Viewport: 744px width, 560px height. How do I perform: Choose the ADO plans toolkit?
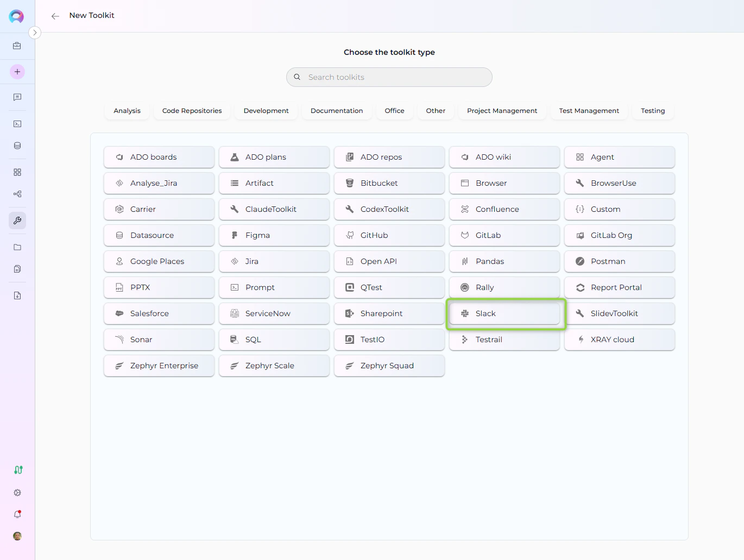point(274,157)
